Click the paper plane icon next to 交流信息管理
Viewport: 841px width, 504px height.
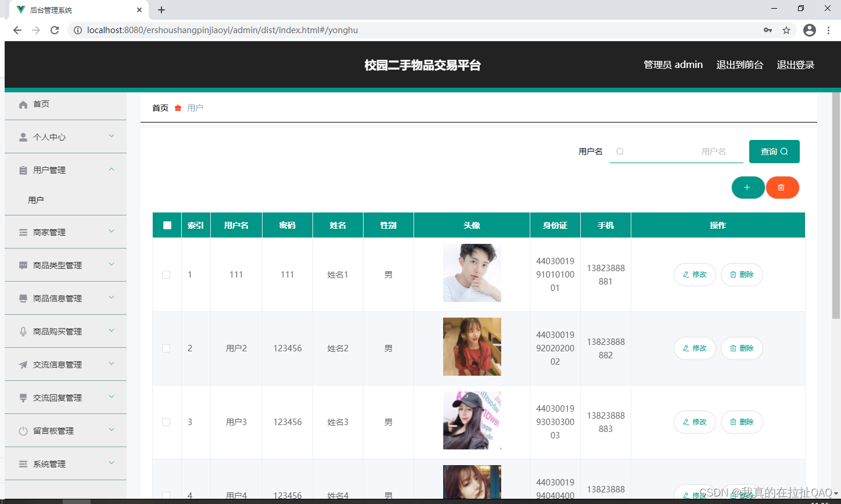[23, 365]
